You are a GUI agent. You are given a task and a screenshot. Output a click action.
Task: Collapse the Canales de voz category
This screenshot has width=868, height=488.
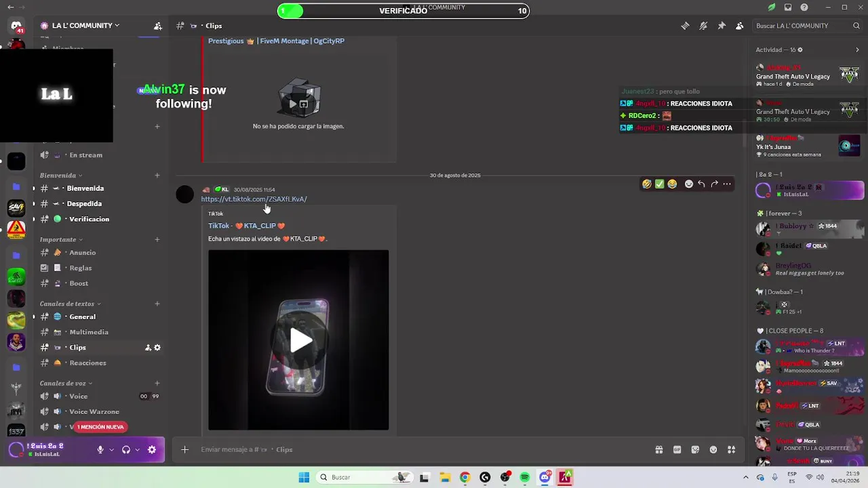click(66, 384)
